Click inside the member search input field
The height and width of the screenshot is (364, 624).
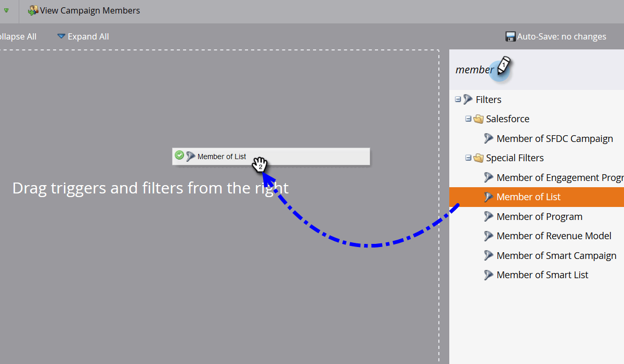tap(476, 69)
